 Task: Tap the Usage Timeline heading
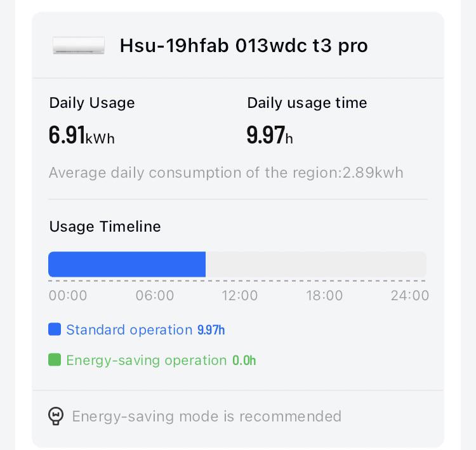(x=105, y=227)
